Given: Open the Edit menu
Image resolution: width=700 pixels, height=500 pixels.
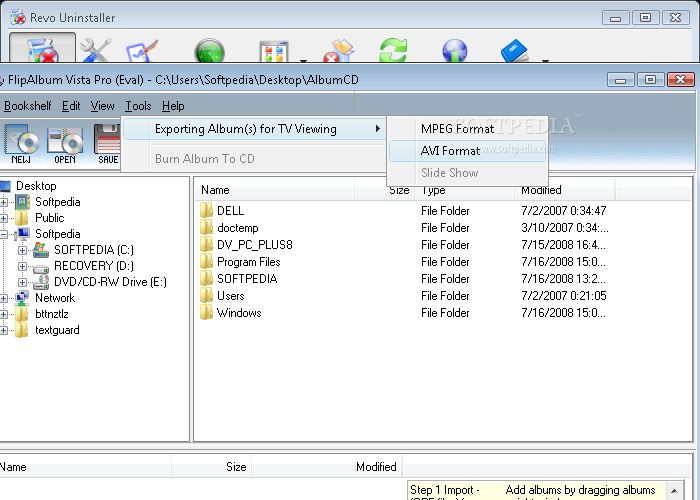Looking at the screenshot, I should [x=71, y=106].
